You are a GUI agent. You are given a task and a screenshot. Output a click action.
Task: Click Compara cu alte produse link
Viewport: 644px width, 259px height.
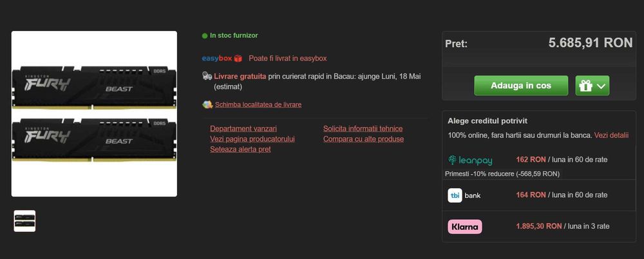pos(363,139)
